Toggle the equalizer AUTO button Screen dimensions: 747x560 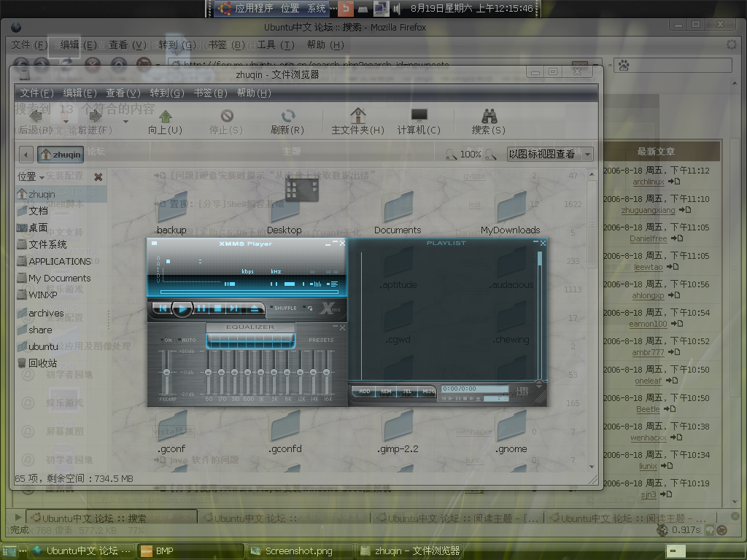187,340
